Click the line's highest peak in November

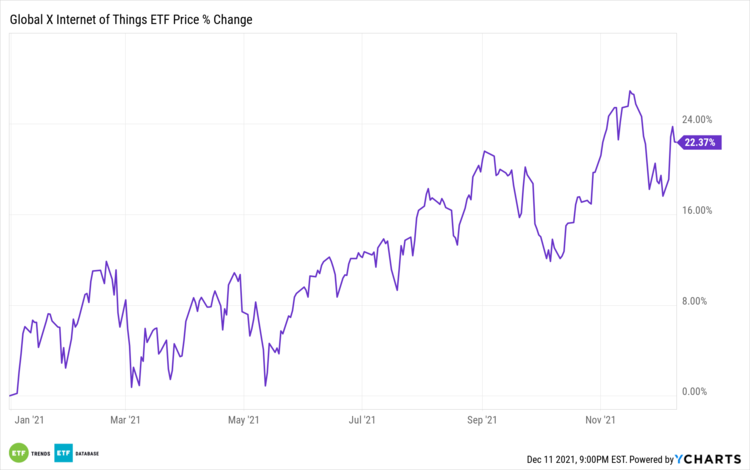tap(630, 91)
